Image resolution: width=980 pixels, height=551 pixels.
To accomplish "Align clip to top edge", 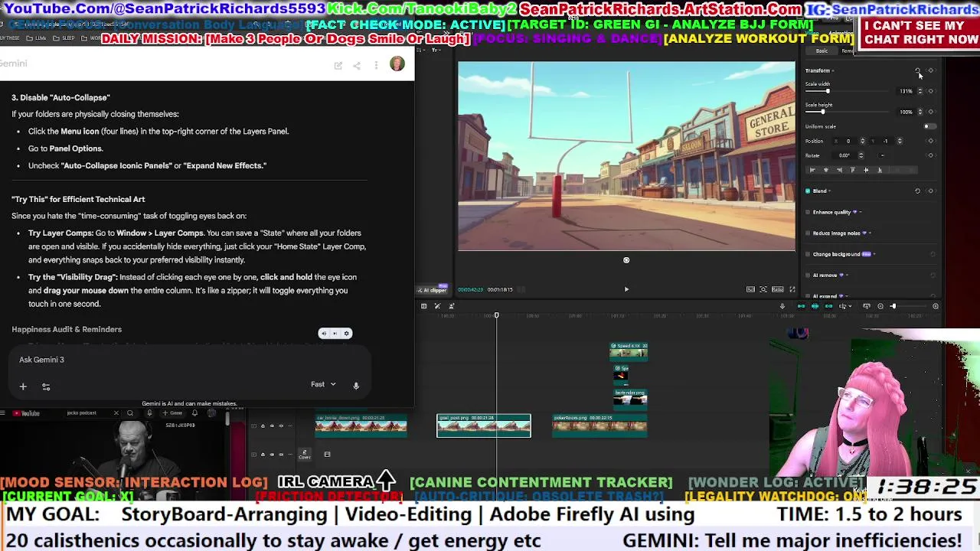I will (x=853, y=170).
